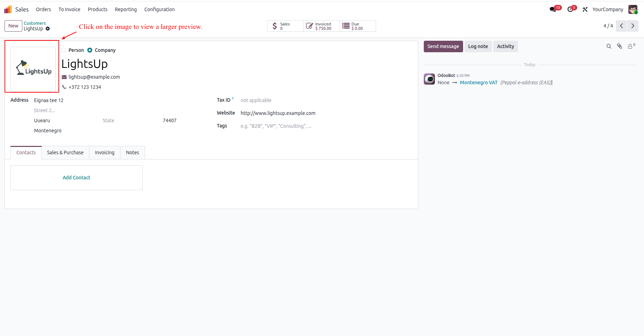Click the lightsup@example.com email field

click(94, 77)
